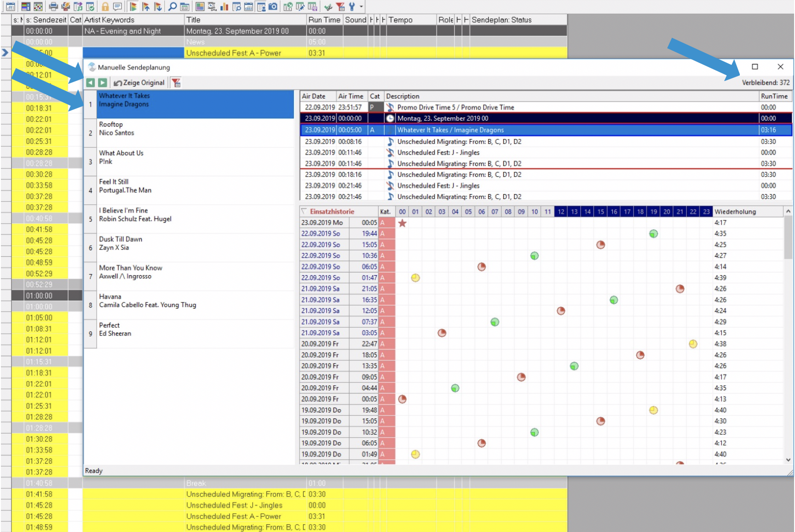
Task: Click the document with music note icon
Action: (78, 6)
